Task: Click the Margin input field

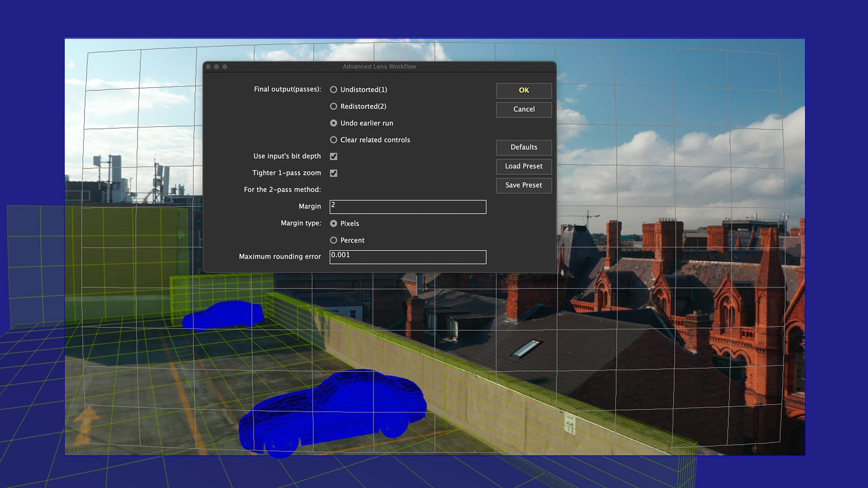Action: coord(408,207)
